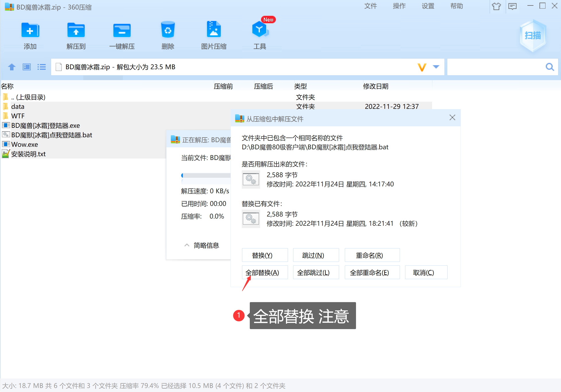Select the Wow.exe file name
This screenshot has height=392, width=561.
point(25,144)
